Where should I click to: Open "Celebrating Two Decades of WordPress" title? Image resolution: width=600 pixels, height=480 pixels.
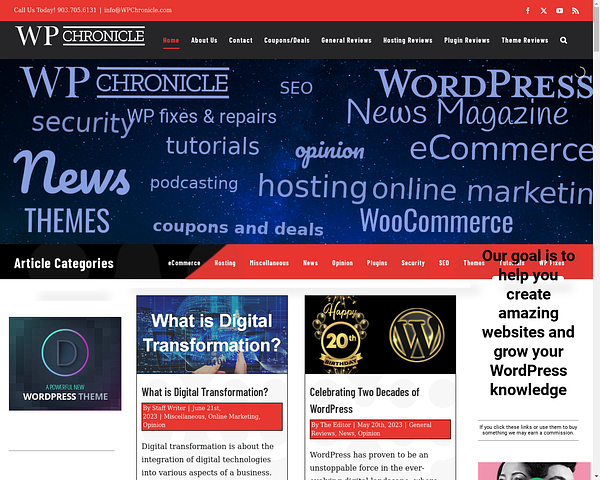(x=364, y=400)
